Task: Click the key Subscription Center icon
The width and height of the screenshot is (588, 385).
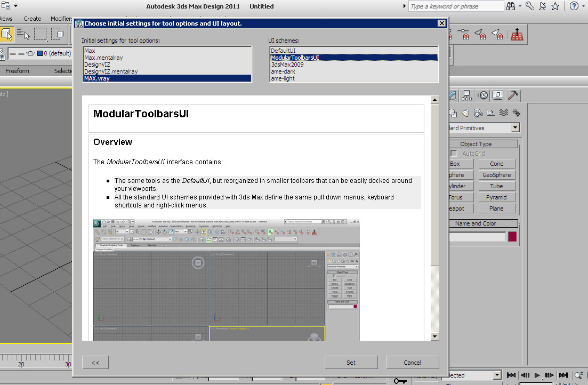Action: click(529, 6)
